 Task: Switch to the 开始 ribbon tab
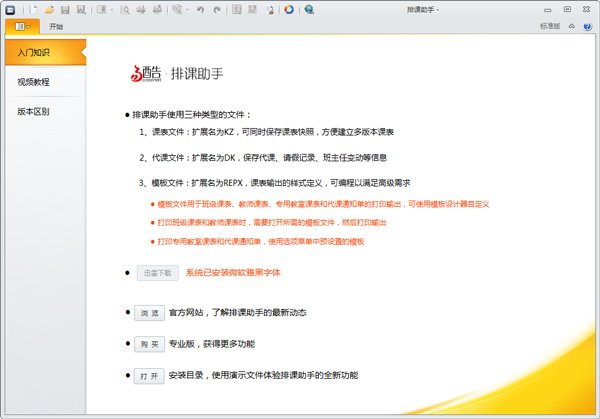56,26
